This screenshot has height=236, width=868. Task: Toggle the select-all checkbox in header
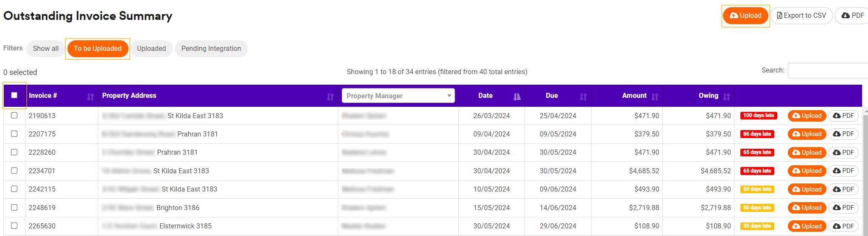(x=14, y=95)
